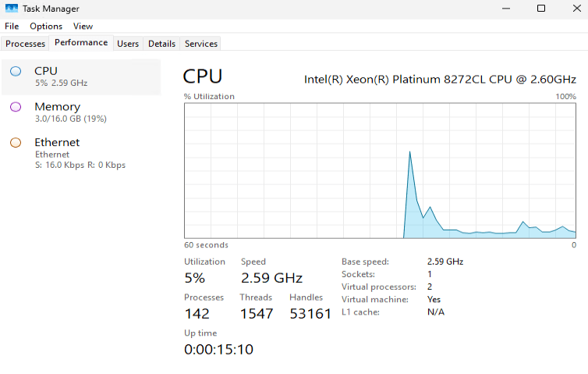588x374 pixels.
Task: Select the CPU circle icon in sidebar
Action: click(x=16, y=71)
